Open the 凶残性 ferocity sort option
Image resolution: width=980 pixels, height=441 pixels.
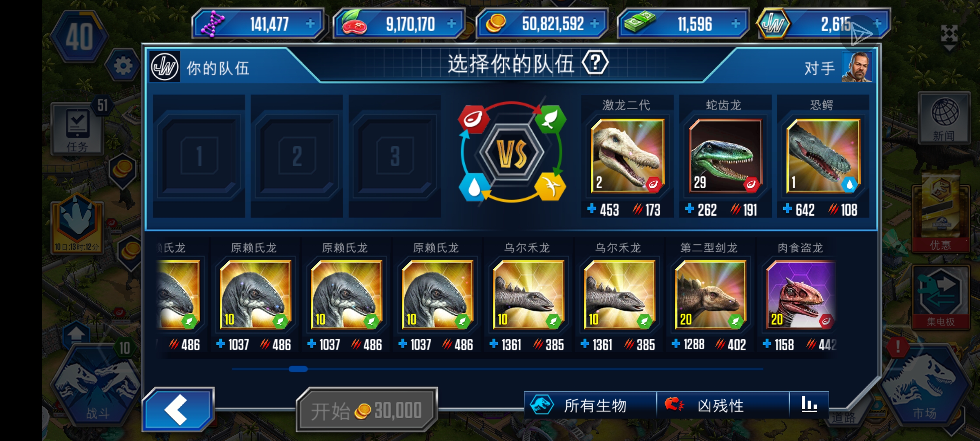click(x=723, y=405)
